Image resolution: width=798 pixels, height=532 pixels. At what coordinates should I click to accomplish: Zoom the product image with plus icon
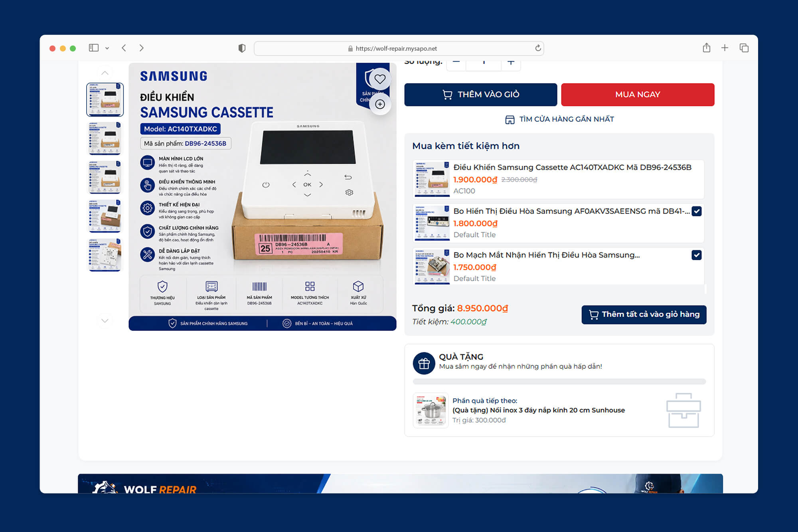[380, 104]
